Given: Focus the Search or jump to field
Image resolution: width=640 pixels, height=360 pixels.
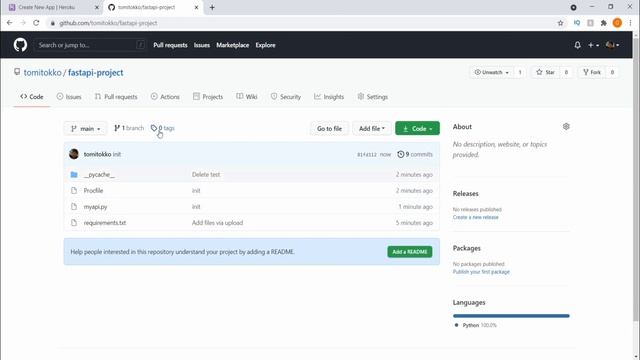Looking at the screenshot, I should (90, 45).
